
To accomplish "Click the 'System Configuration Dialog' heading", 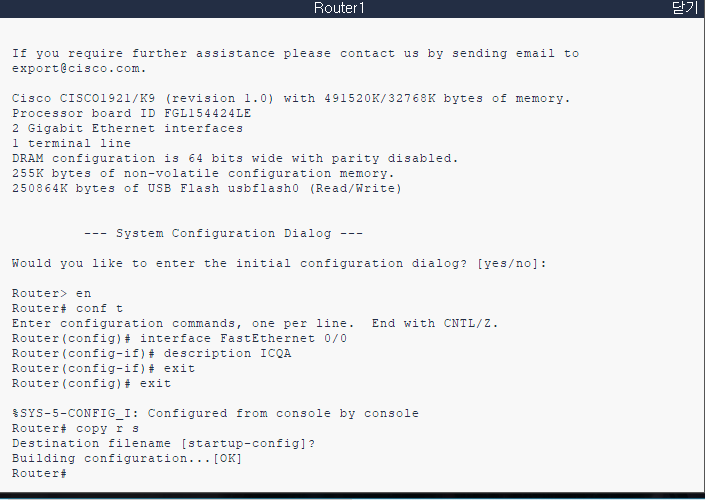I will pyautogui.click(x=223, y=233).
